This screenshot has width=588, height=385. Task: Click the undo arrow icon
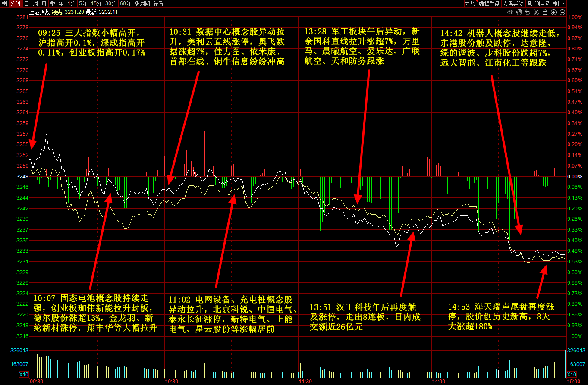click(x=528, y=12)
